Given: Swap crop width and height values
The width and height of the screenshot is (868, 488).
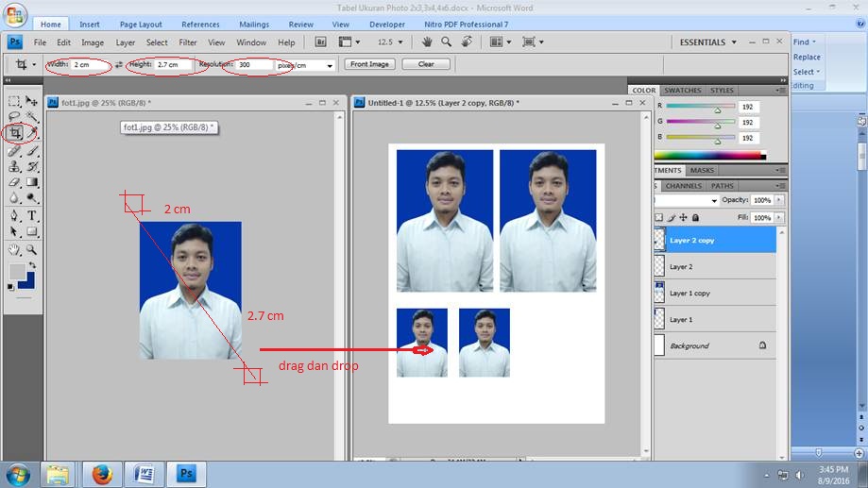Looking at the screenshot, I should coord(119,65).
